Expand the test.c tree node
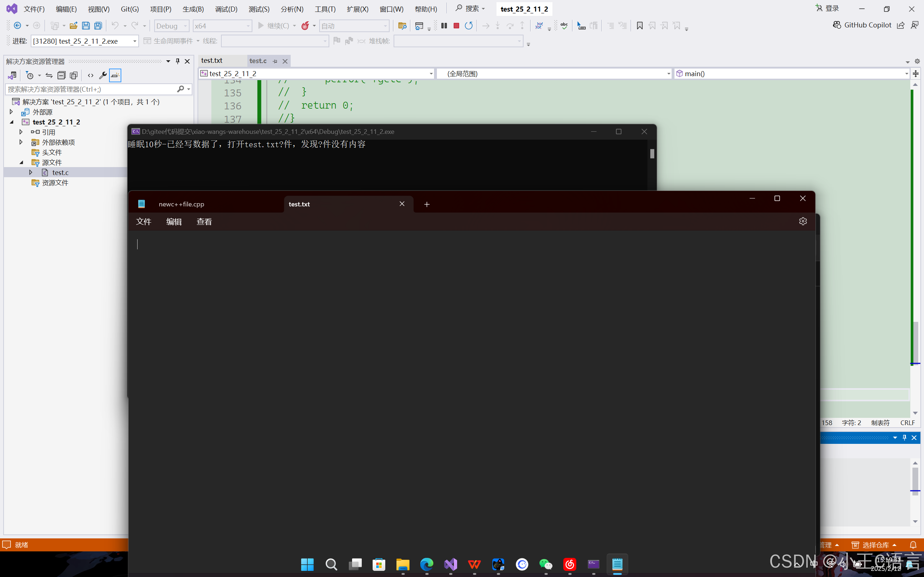 click(x=31, y=172)
